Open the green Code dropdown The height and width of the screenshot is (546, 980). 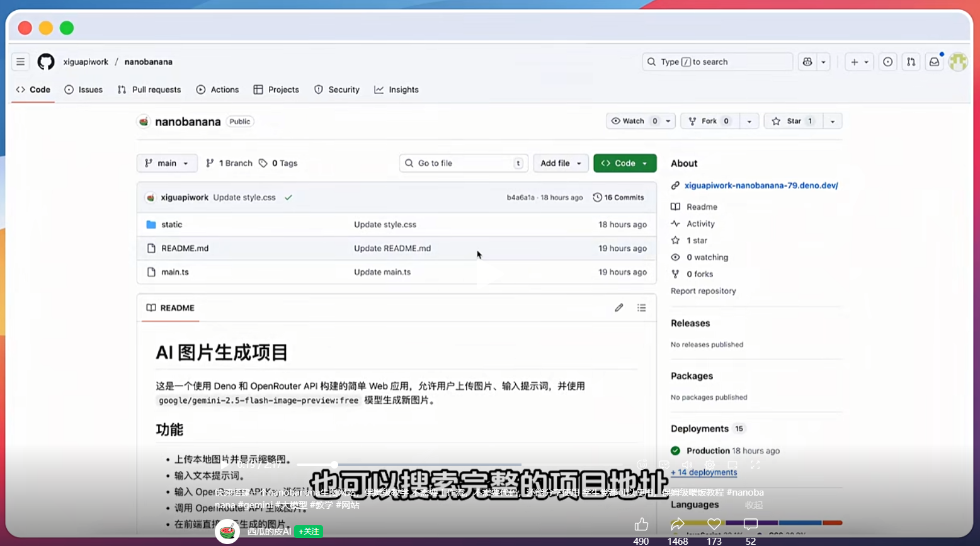coord(625,163)
